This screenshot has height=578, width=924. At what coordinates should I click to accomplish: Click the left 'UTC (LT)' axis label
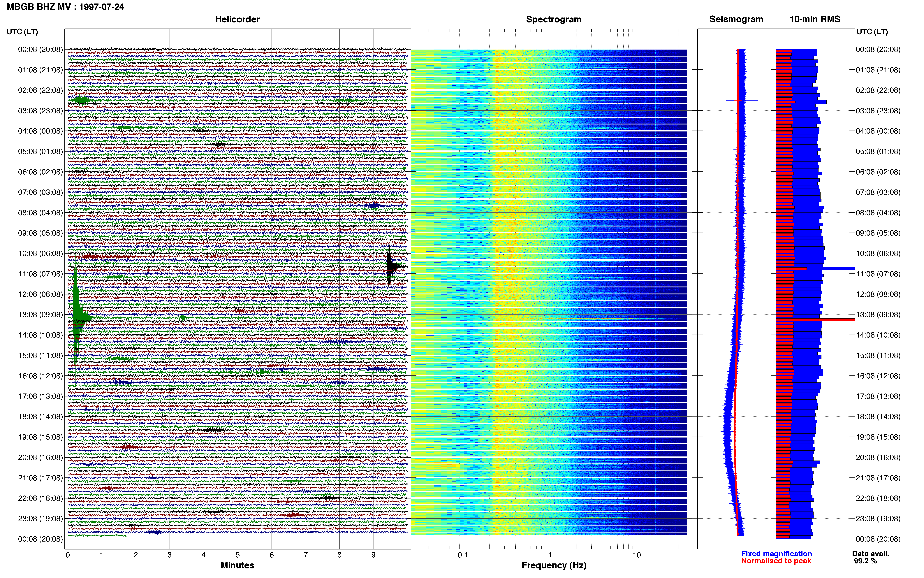pyautogui.click(x=22, y=32)
